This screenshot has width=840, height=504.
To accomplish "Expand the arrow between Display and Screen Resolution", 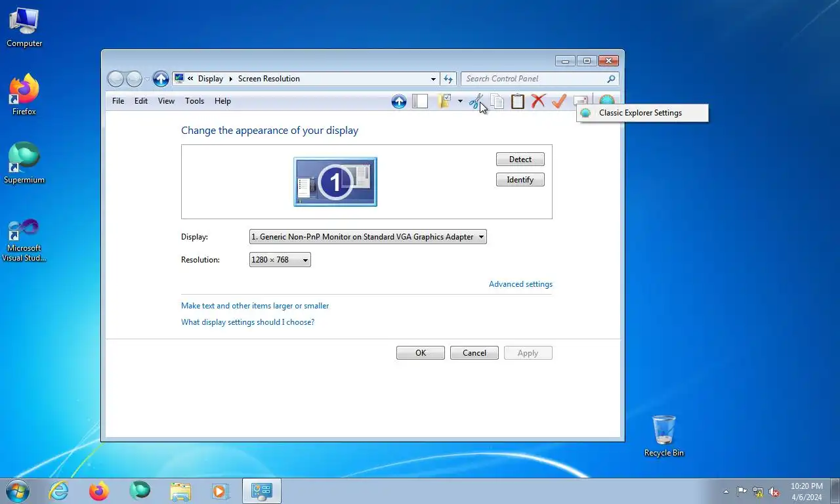I will [x=231, y=79].
